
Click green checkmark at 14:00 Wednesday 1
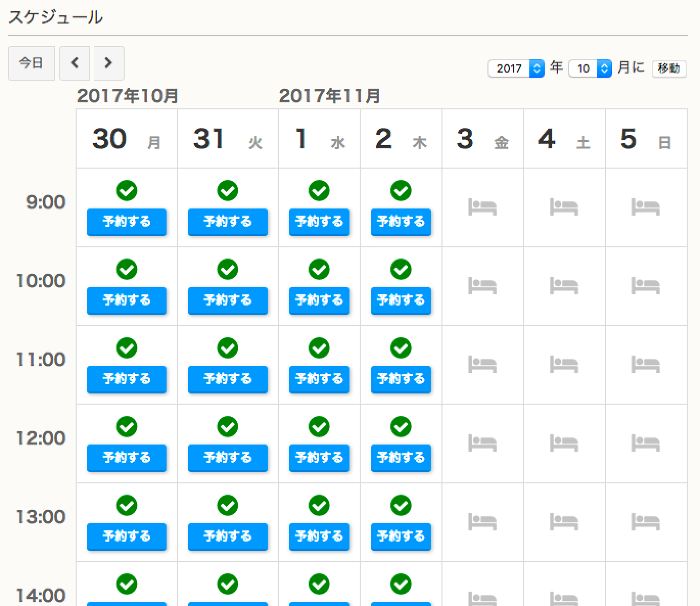click(319, 584)
